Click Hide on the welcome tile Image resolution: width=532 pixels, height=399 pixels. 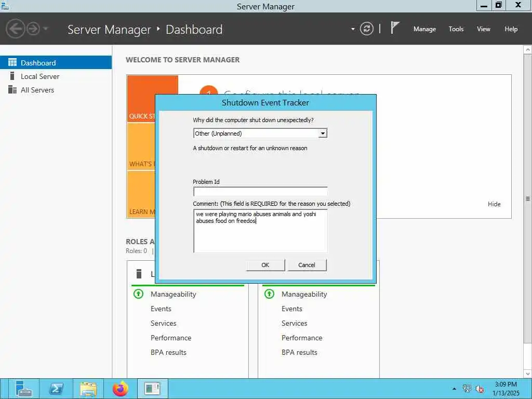pyautogui.click(x=494, y=204)
